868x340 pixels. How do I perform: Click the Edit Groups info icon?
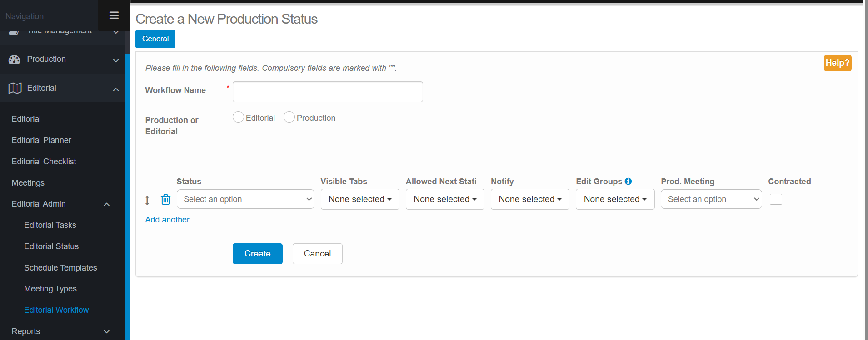628,181
